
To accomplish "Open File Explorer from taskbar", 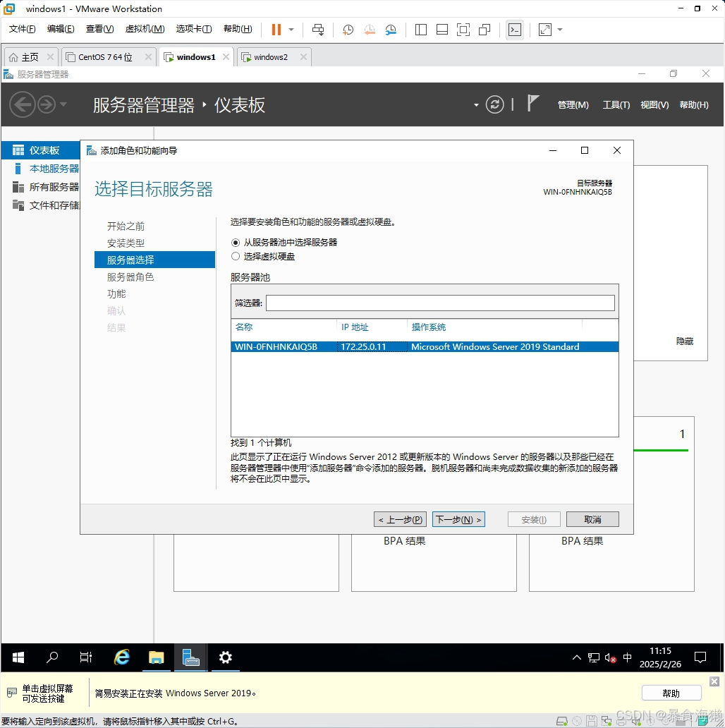I will (156, 657).
